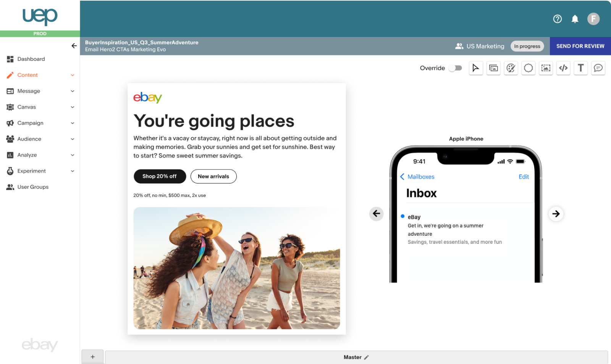611x364 pixels.
Task: Click the image placeholder selection tool
Action: tap(546, 68)
